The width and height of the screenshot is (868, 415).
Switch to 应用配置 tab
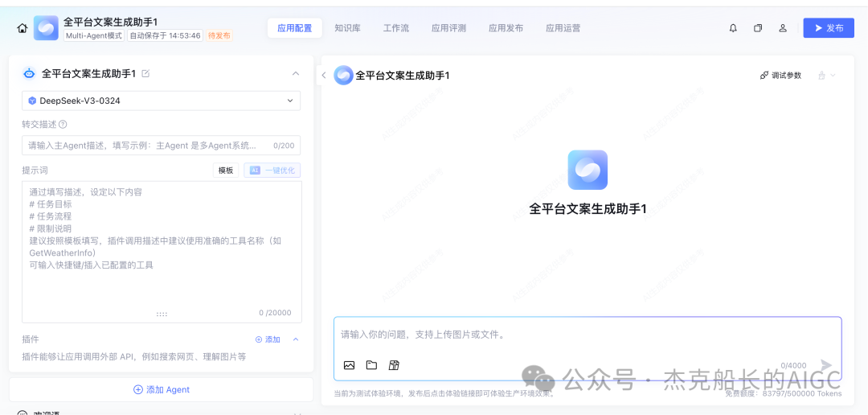(294, 28)
